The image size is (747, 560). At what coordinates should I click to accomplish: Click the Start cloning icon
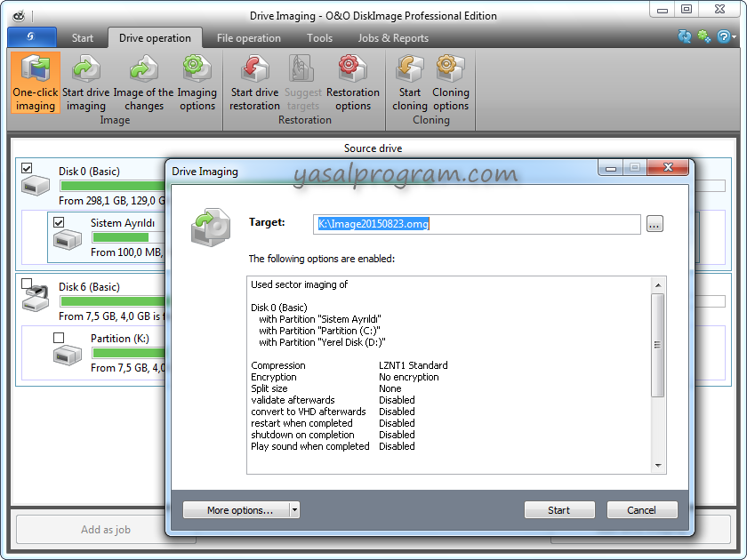click(410, 82)
